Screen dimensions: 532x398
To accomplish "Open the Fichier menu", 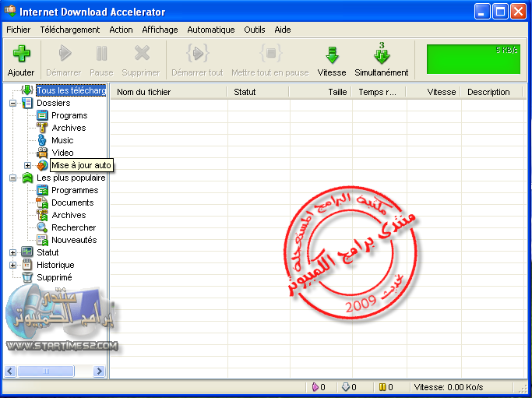I will click(19, 30).
